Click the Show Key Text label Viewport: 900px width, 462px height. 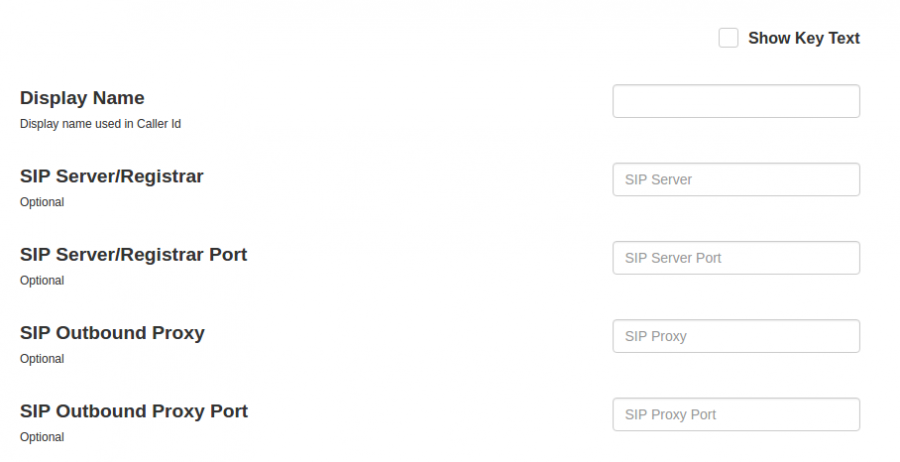[x=804, y=38]
